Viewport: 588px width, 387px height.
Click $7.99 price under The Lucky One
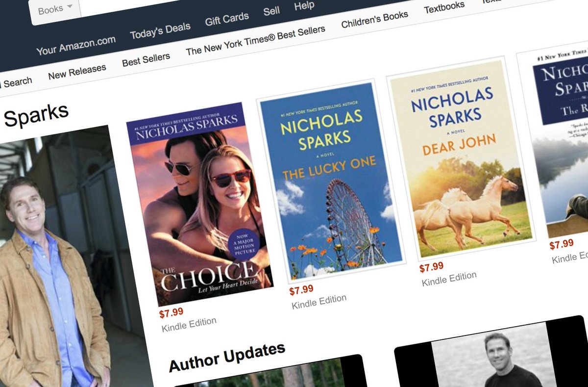pos(301,290)
